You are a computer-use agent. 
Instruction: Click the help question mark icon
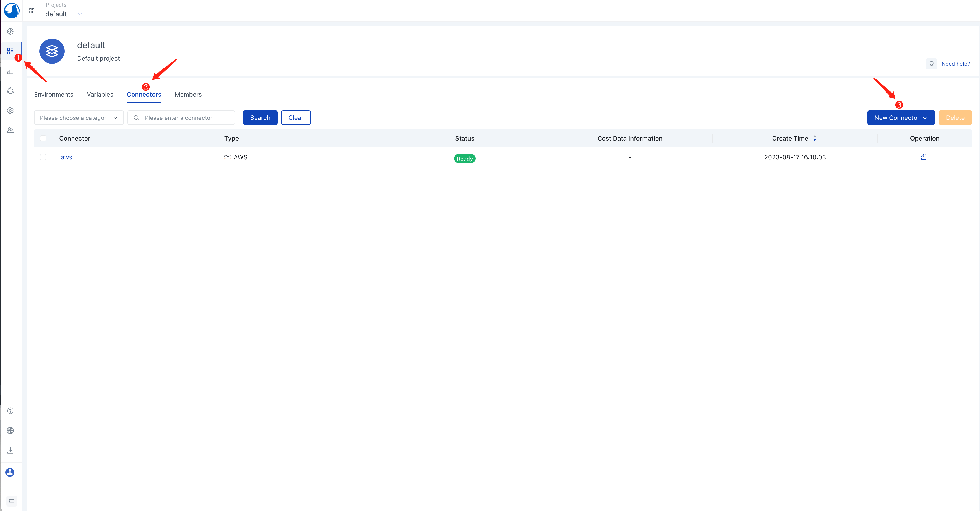10,411
